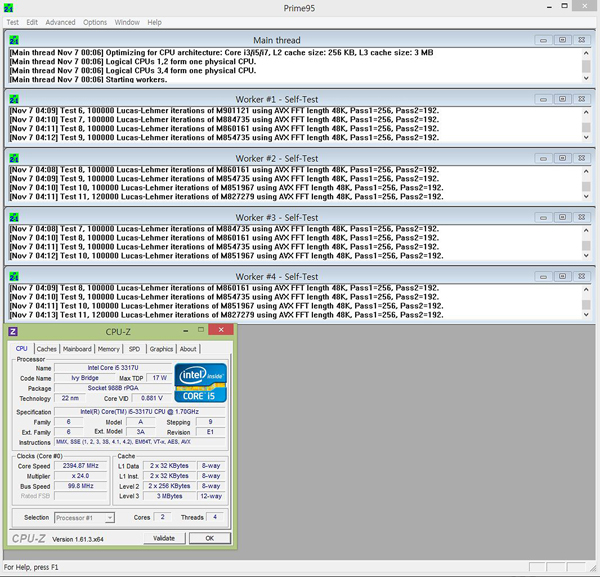The width and height of the screenshot is (600, 577).
Task: Minimize the Worker #4 window
Action: point(543,277)
